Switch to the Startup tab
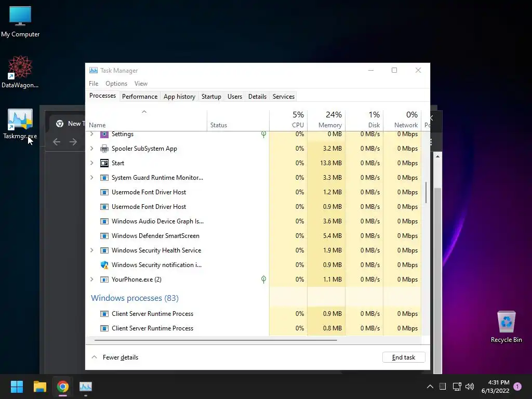Viewport: 532px width, 399px height. pos(211,97)
